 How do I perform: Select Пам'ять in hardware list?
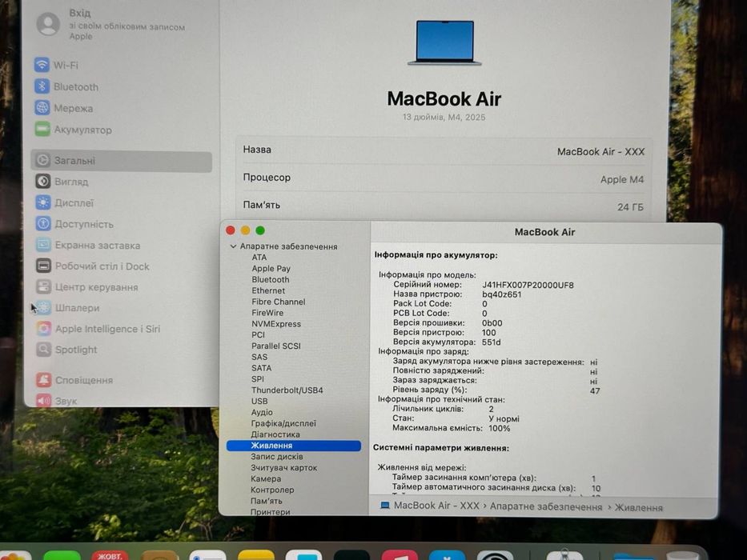pyautogui.click(x=267, y=501)
